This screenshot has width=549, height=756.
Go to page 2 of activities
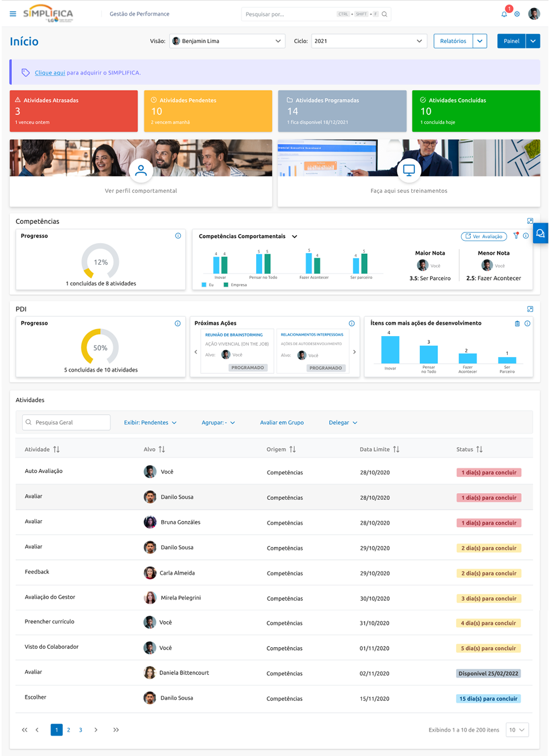coord(69,730)
